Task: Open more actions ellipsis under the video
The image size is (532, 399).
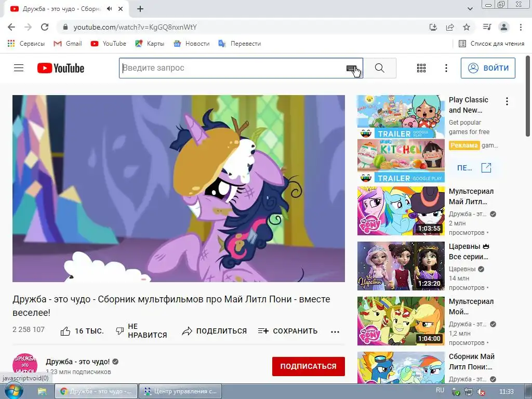Action: click(335, 332)
